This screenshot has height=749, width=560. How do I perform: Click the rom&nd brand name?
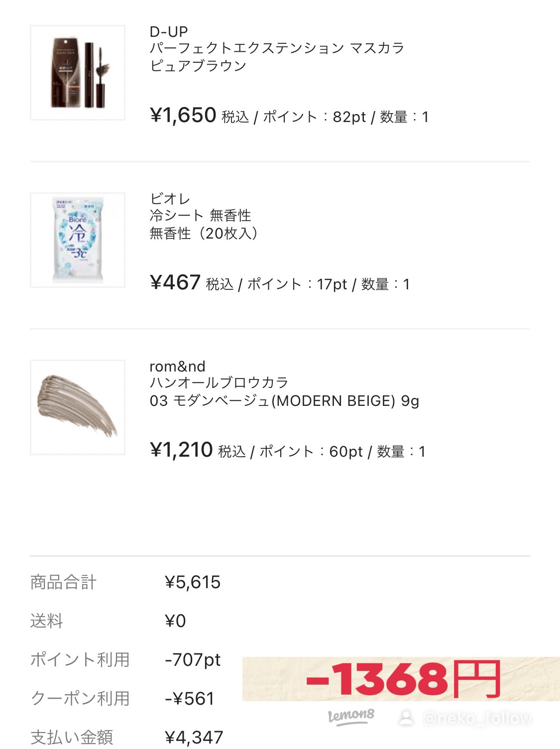(x=177, y=367)
